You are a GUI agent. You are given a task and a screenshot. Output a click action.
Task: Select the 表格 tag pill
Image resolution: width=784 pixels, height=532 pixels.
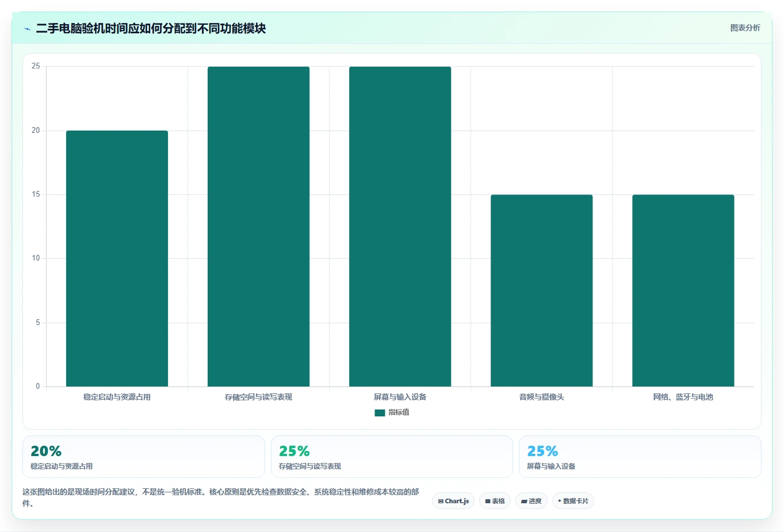click(x=495, y=501)
